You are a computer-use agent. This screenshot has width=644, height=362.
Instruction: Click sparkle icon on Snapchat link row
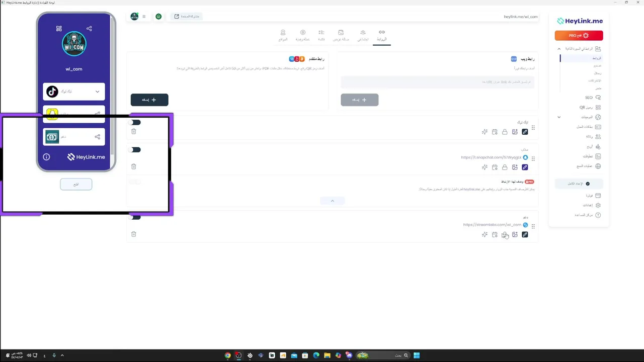(485, 167)
